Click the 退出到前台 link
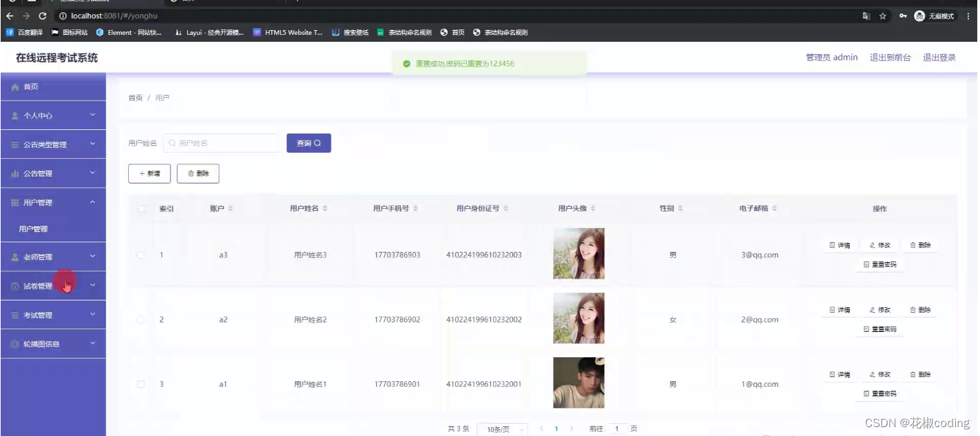The height and width of the screenshot is (436, 980). click(x=890, y=57)
